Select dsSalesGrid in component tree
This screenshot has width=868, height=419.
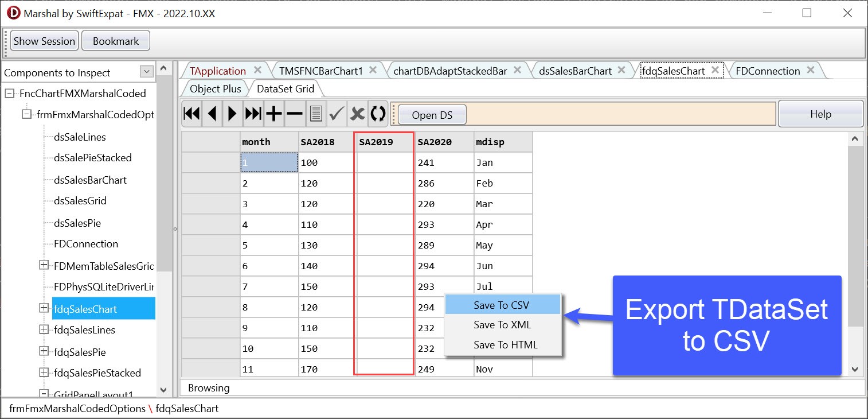pos(80,200)
